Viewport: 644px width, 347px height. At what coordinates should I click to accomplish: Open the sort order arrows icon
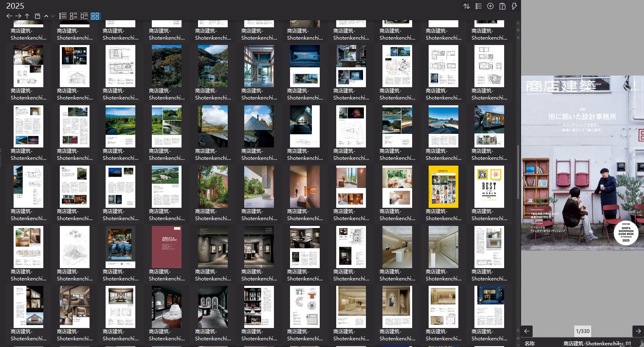click(x=467, y=6)
